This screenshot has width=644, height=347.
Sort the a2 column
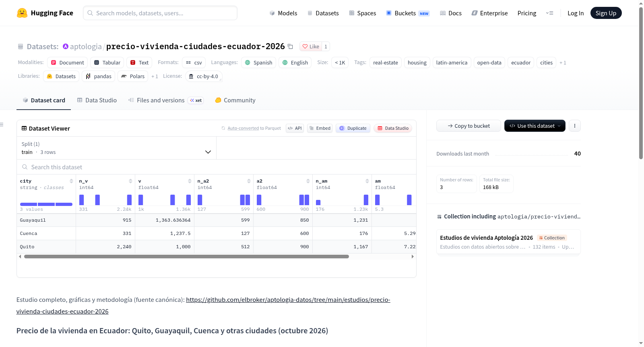[308, 181]
